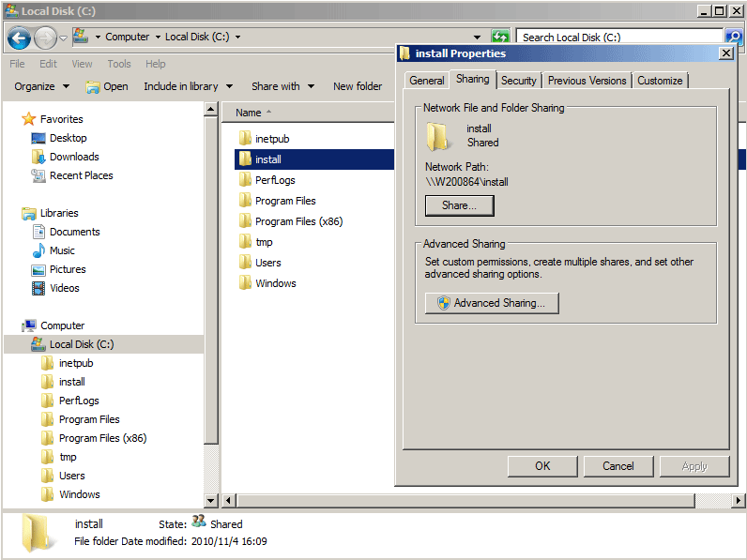Open Downloads in Favorites
The height and width of the screenshot is (560, 747).
[66, 157]
